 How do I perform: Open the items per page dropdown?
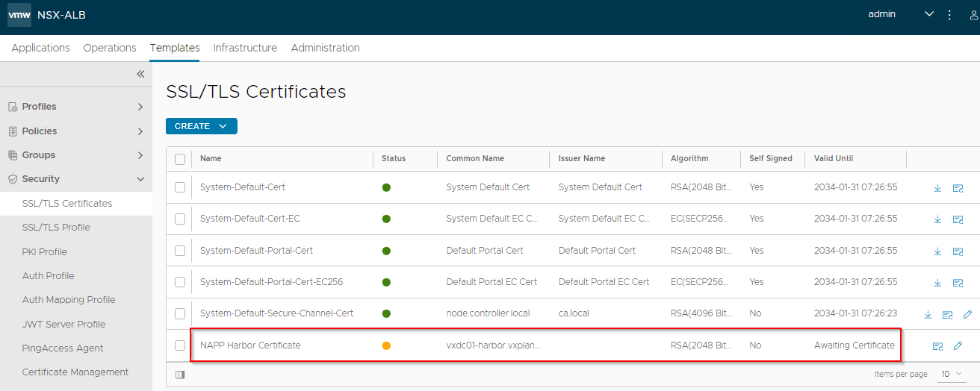951,374
